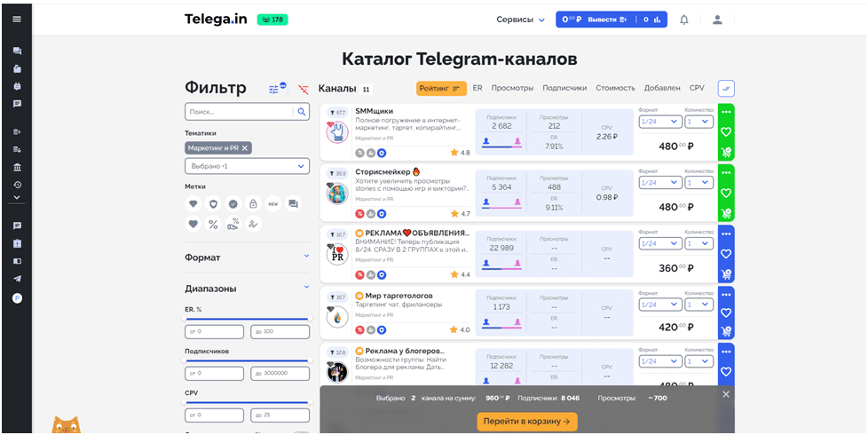The image size is (868, 435).
Task: Sort channels by Стоимость
Action: (616, 88)
